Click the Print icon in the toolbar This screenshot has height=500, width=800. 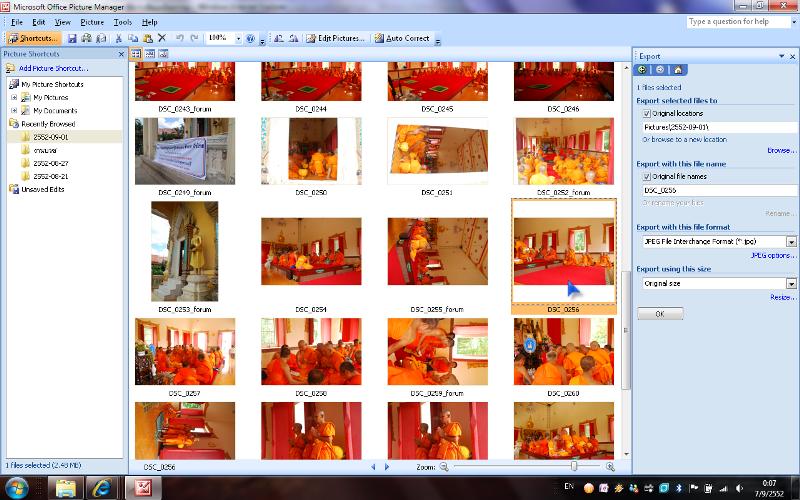click(87, 38)
